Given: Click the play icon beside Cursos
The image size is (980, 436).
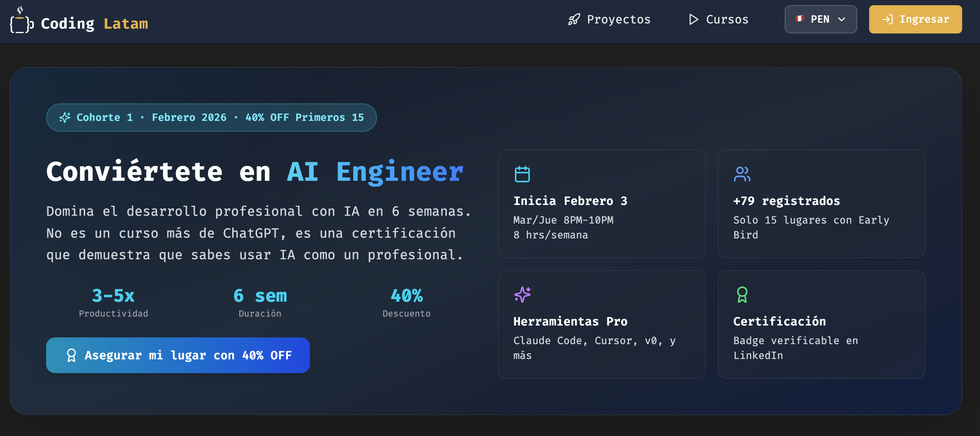Looking at the screenshot, I should point(694,19).
